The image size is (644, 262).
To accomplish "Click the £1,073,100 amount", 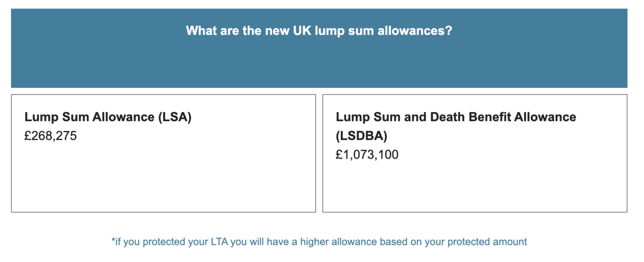I will click(367, 155).
